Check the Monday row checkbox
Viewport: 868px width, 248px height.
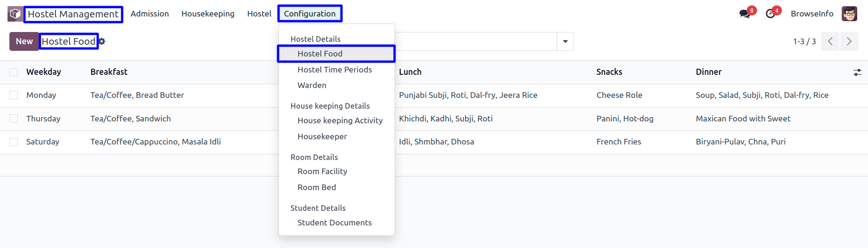14,95
